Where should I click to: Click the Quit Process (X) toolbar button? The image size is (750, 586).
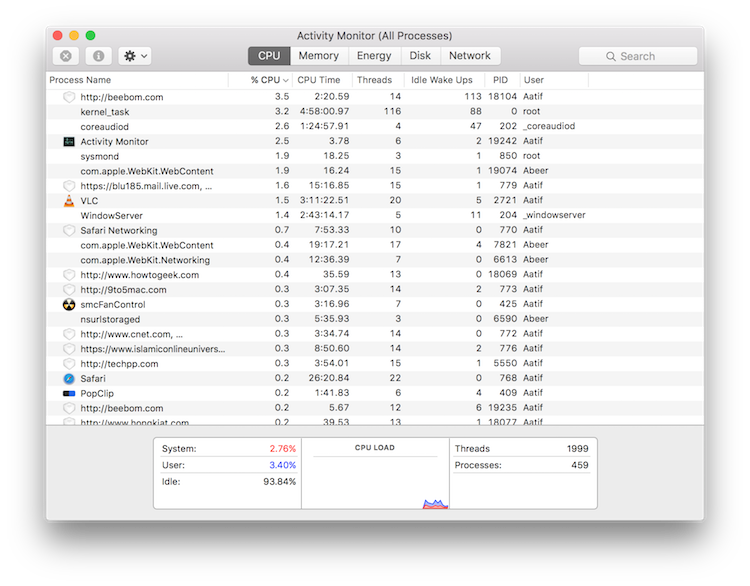coord(66,56)
